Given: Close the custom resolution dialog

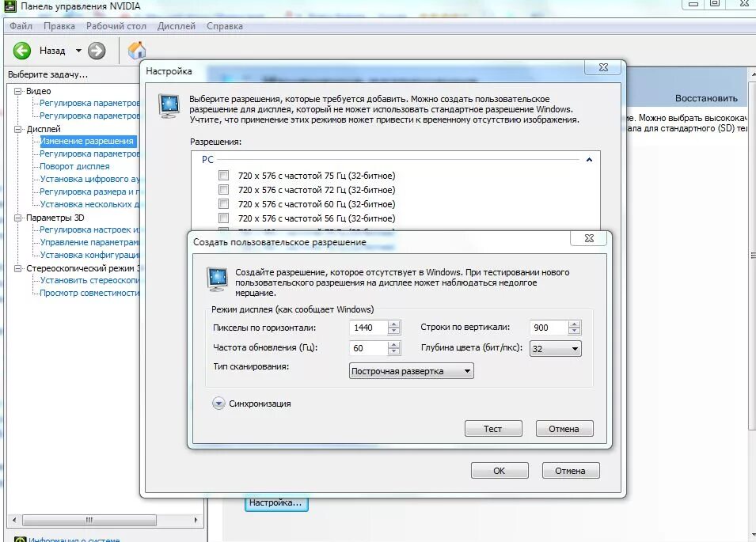Looking at the screenshot, I should [589, 238].
